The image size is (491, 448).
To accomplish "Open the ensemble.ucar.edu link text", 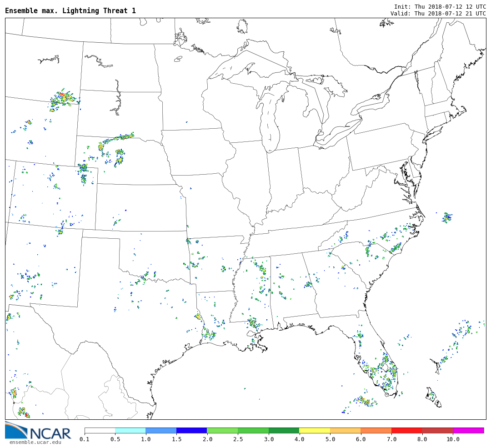I will pos(35,442).
